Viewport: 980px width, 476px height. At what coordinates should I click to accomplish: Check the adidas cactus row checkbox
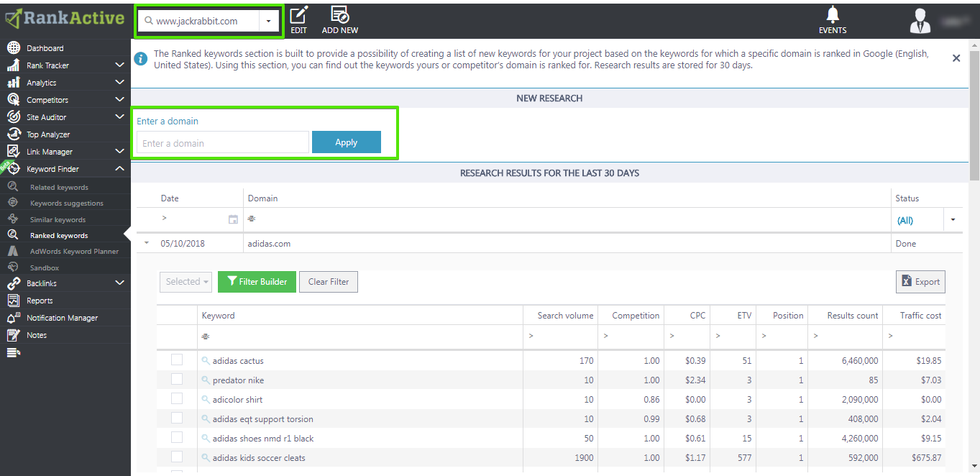pos(177,360)
